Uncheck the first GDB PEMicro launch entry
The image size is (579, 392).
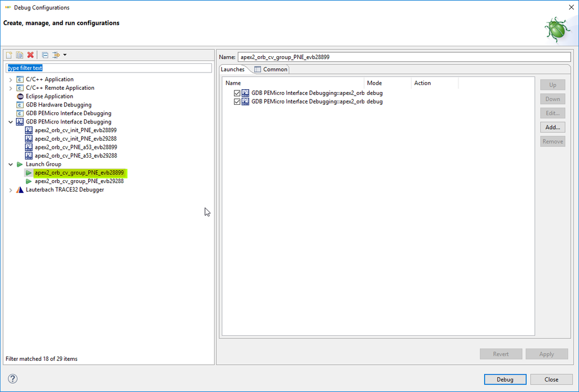pyautogui.click(x=237, y=93)
